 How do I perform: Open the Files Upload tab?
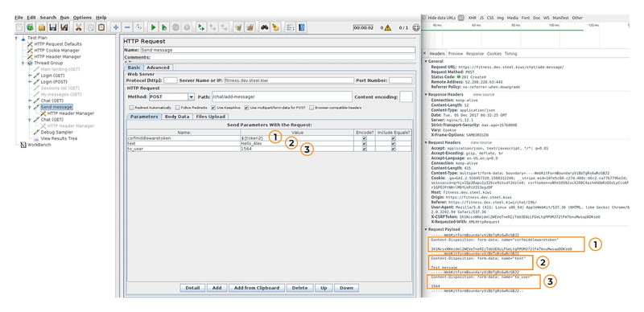click(x=210, y=117)
